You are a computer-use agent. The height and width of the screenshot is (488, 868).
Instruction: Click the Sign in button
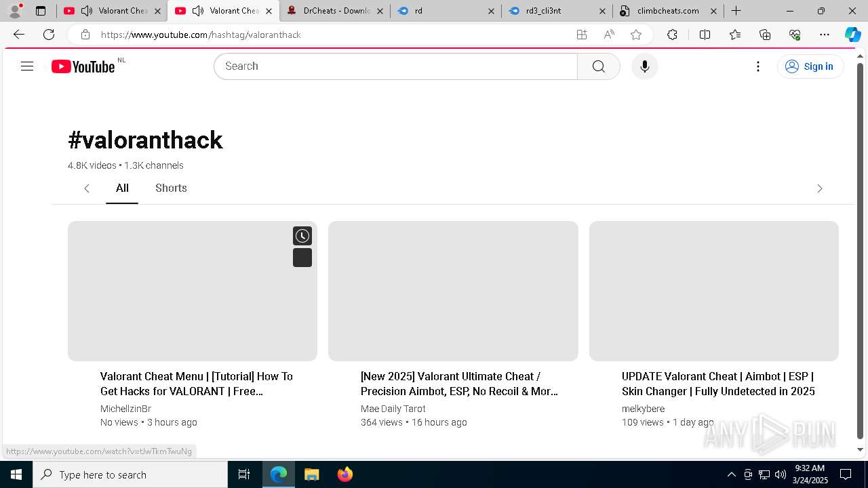coord(810,66)
